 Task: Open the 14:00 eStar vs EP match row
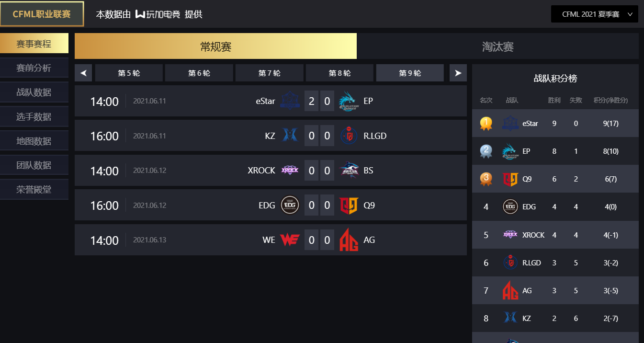pos(271,101)
